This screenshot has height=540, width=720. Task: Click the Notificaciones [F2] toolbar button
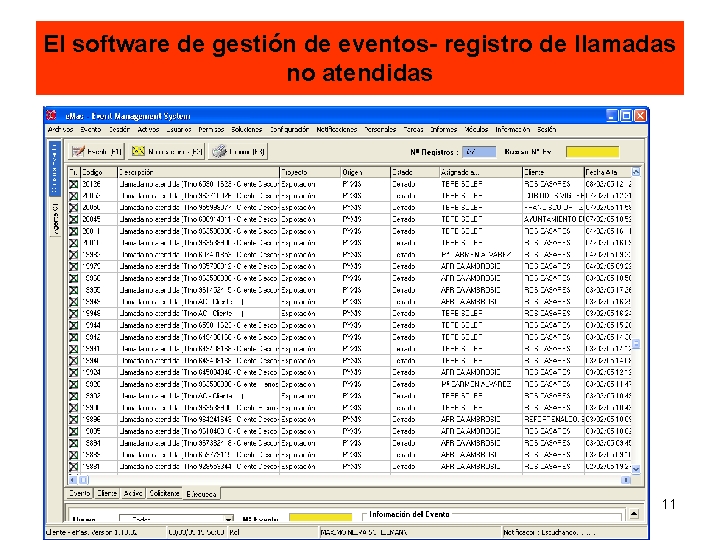point(166,152)
